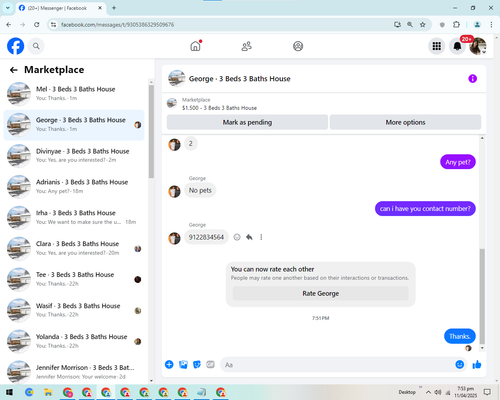The image size is (500, 400).
Task: Go back with the Marketplace arrow
Action: 13,70
